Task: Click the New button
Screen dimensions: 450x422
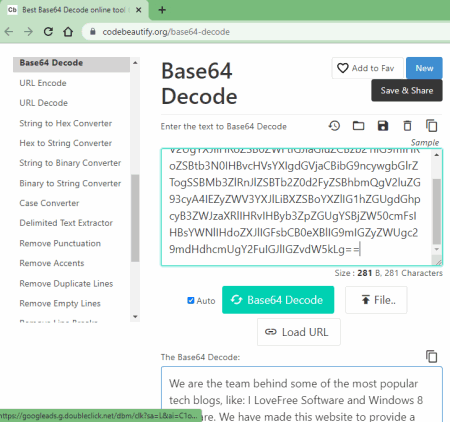Action: pyautogui.click(x=424, y=68)
